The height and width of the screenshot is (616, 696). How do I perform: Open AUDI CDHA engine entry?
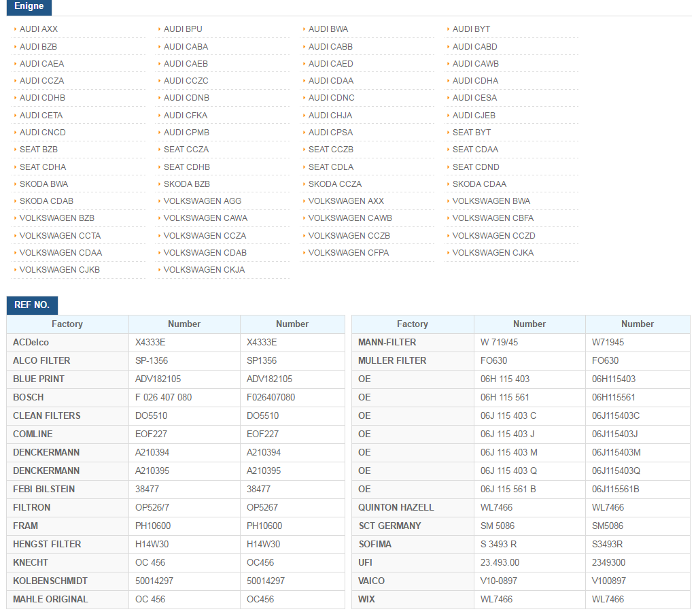pos(475,80)
